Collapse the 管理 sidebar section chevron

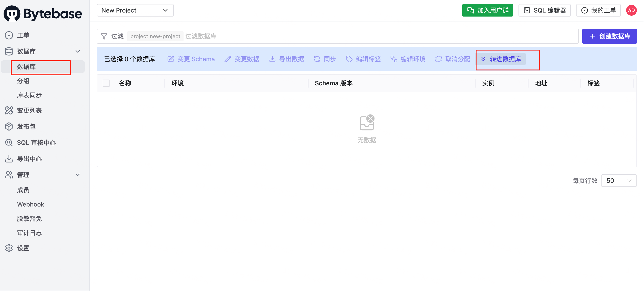78,175
